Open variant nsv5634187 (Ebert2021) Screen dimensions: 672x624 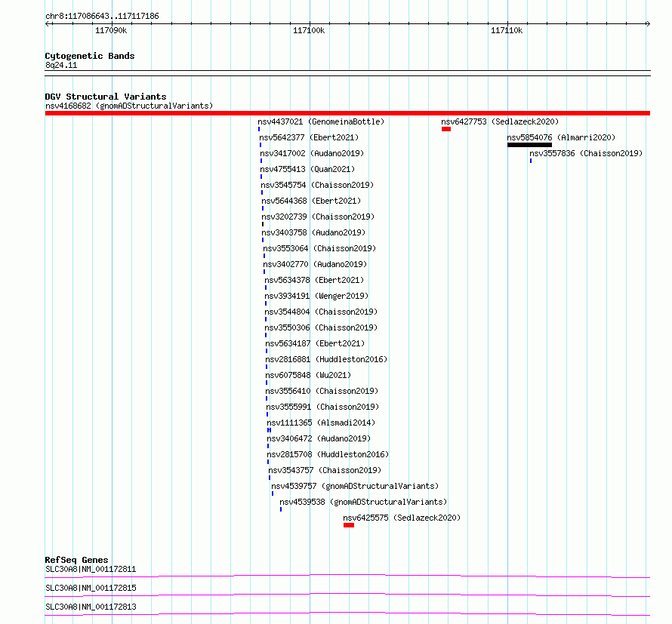coord(315,343)
